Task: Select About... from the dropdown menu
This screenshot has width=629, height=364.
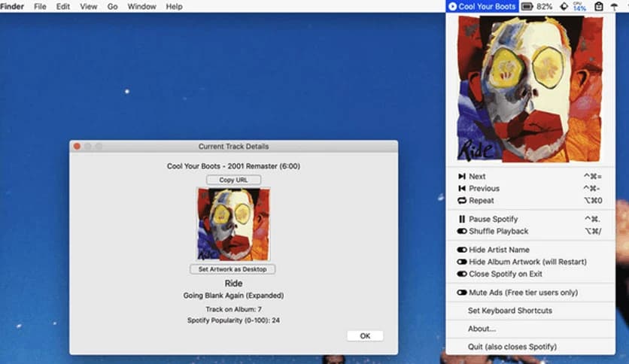Action: tap(482, 329)
